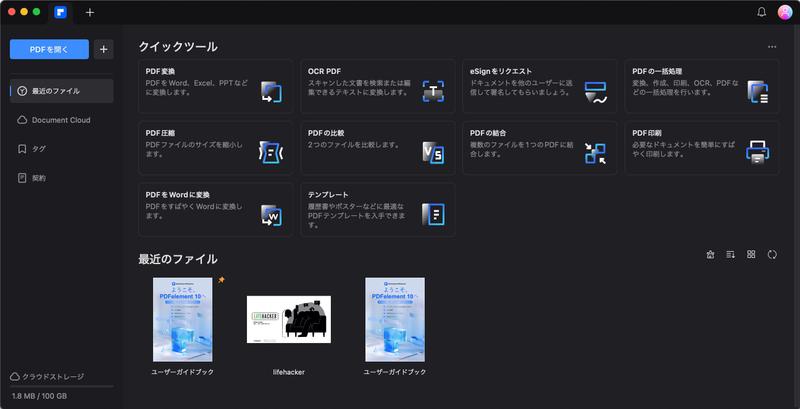Image resolution: width=800 pixels, height=409 pixels.
Task: Open Document Cloud in sidebar
Action: [x=61, y=120]
